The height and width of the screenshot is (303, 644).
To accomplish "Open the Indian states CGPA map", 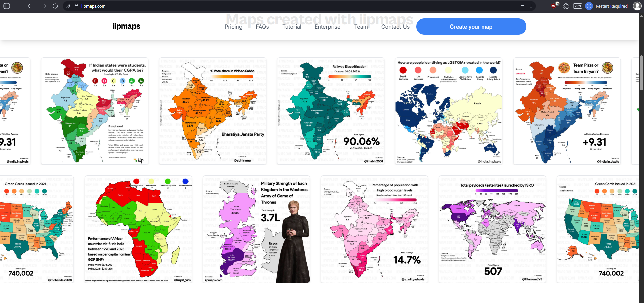I will point(95,111).
